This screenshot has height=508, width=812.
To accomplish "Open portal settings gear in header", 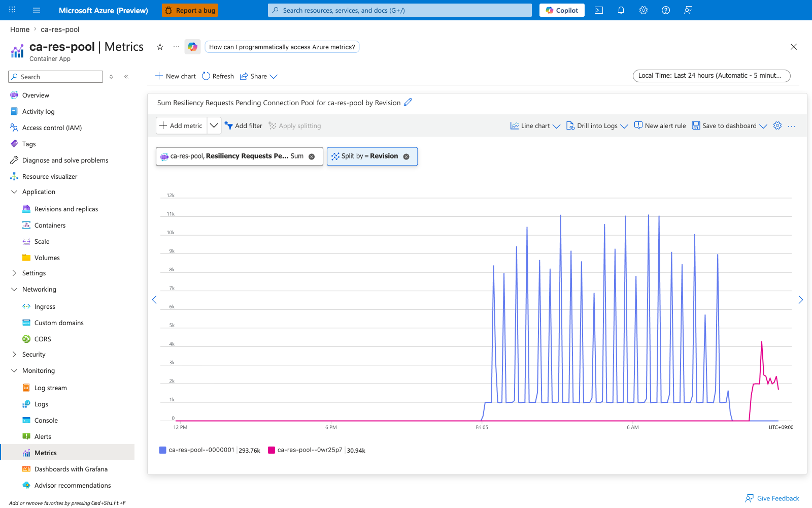I will 644,10.
